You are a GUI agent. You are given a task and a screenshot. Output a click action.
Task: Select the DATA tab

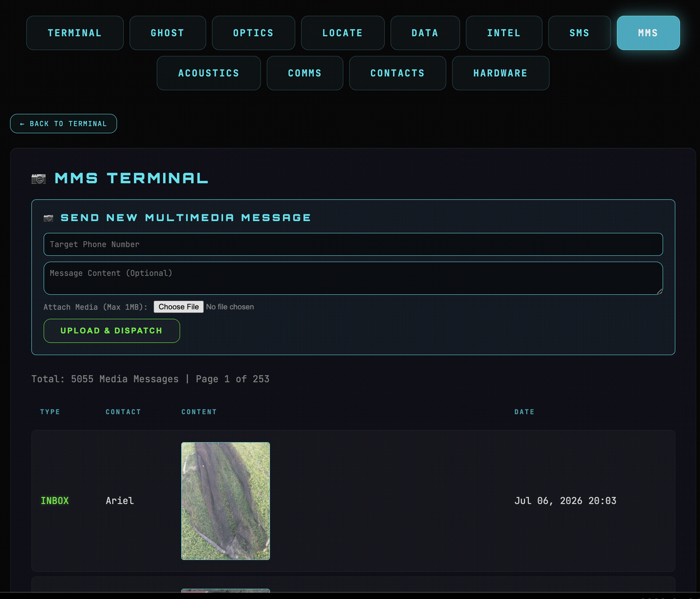[x=425, y=33]
